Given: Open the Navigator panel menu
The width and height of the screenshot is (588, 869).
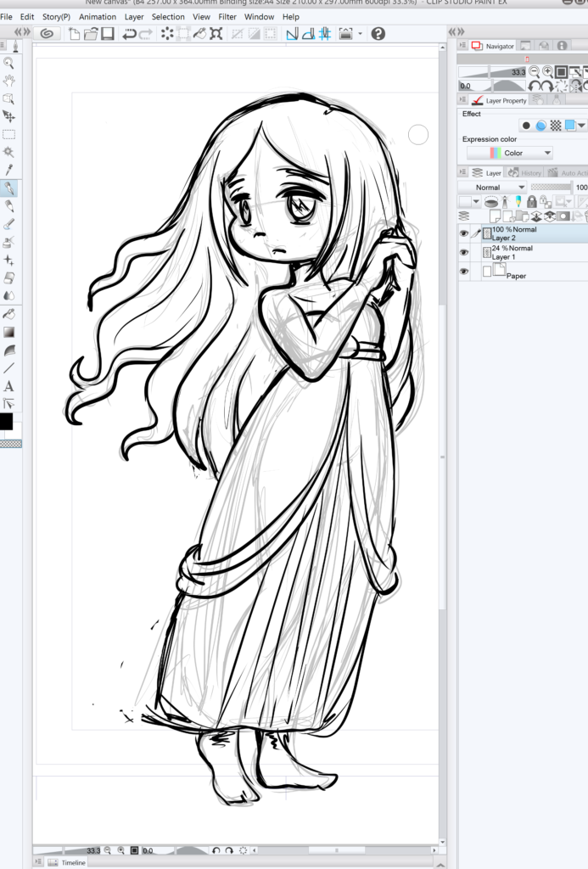Looking at the screenshot, I should tap(462, 46).
